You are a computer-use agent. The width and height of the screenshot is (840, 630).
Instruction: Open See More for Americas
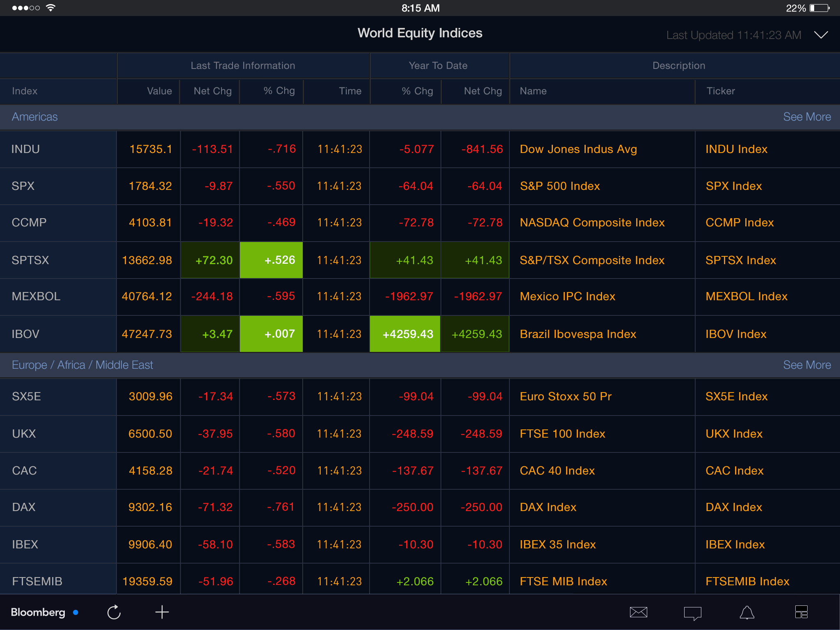pyautogui.click(x=807, y=117)
